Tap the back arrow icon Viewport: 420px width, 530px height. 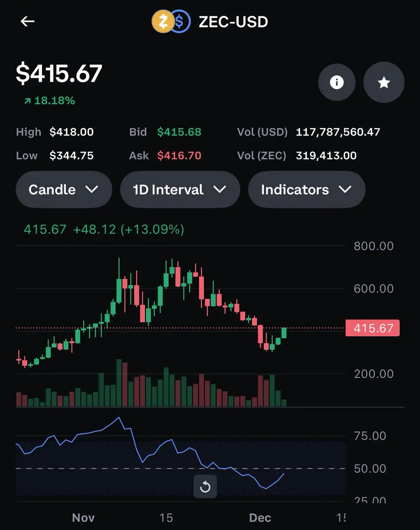(27, 21)
